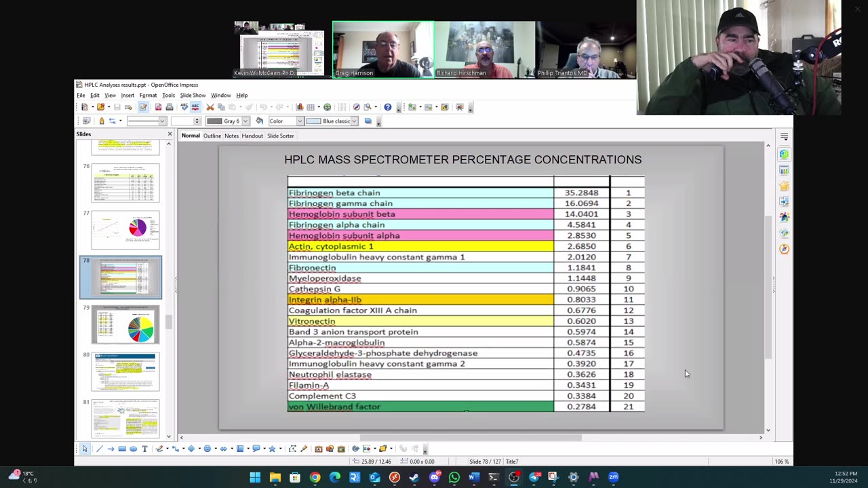This screenshot has height=488, width=868.
Task: Pick the Ellipse drawing tool
Action: [x=133, y=449]
